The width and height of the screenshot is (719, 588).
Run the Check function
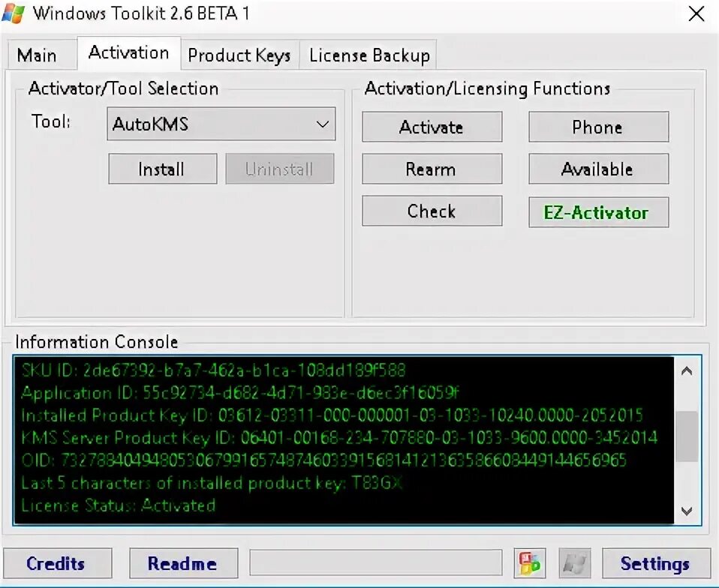click(432, 211)
